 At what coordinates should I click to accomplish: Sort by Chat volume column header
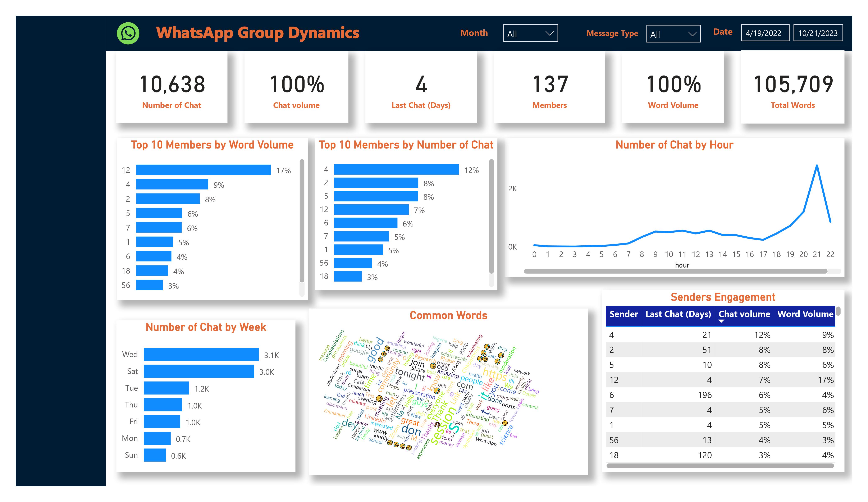coord(744,314)
